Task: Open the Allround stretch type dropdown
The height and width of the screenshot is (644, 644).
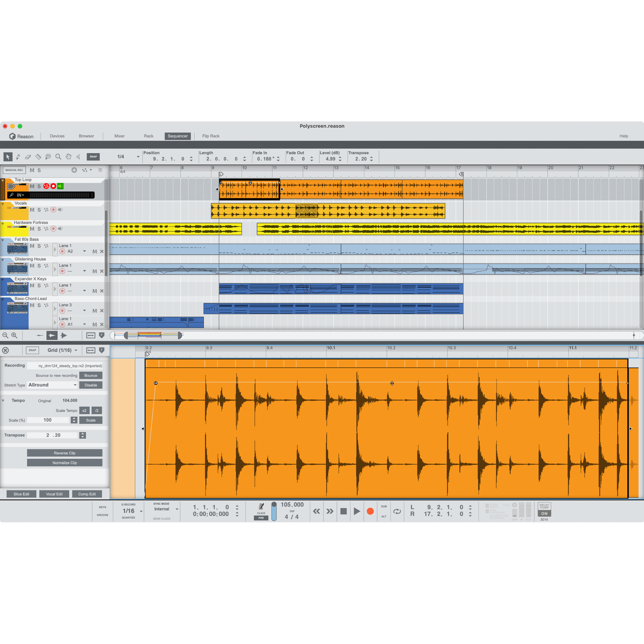Action: [52, 385]
